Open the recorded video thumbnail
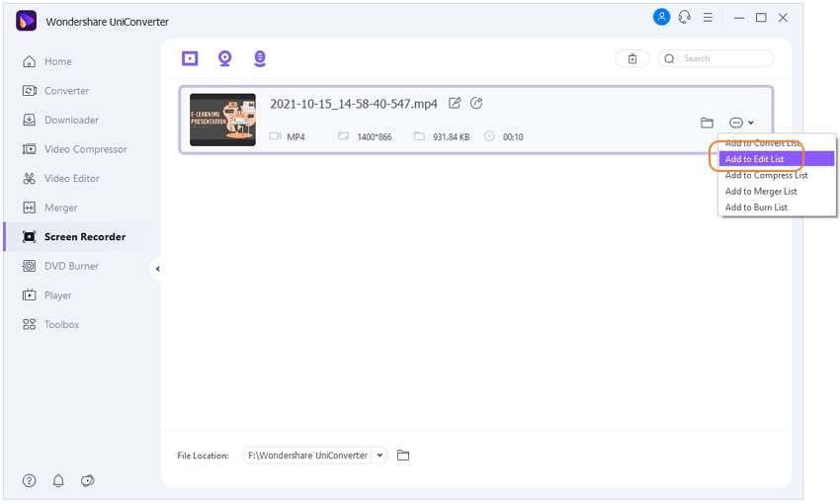The image size is (840, 504). pyautogui.click(x=223, y=120)
